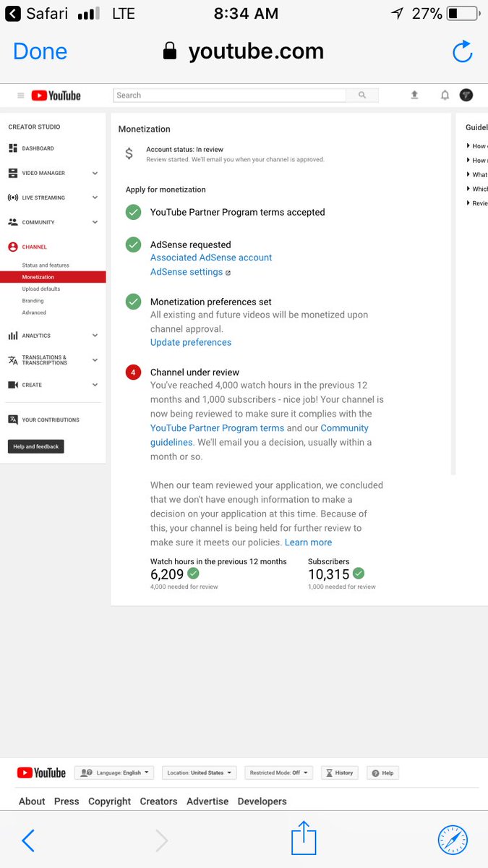
Task: Click the Live Streaming sidebar icon
Action: [x=13, y=197]
